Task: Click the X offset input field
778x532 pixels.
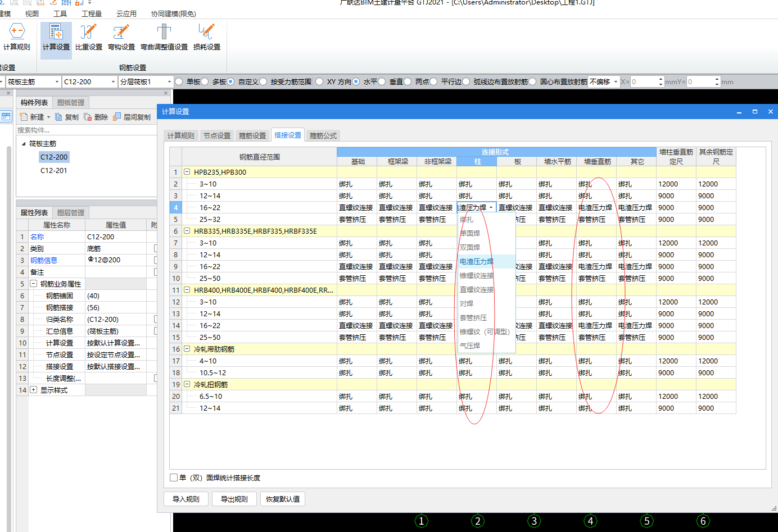Action: [644, 82]
